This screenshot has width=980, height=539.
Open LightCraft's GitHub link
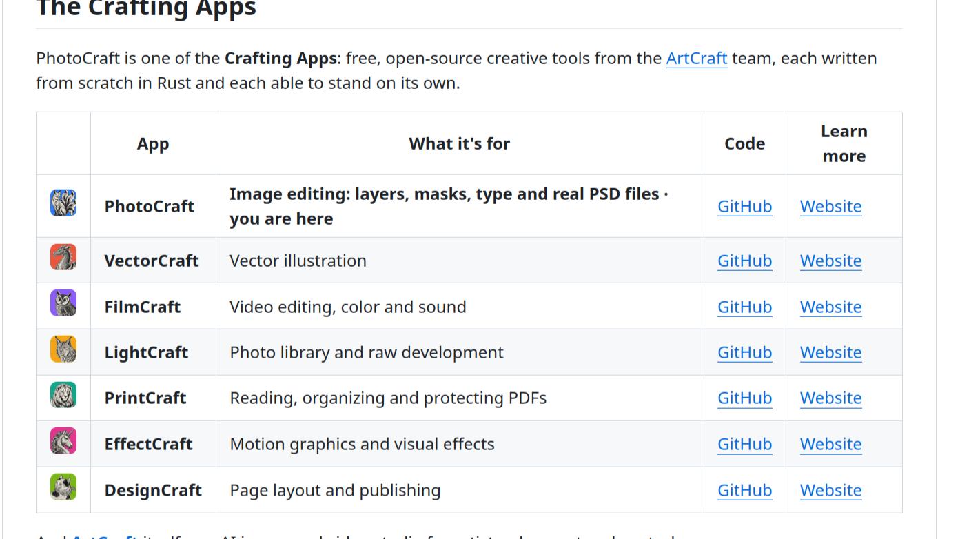tap(744, 352)
